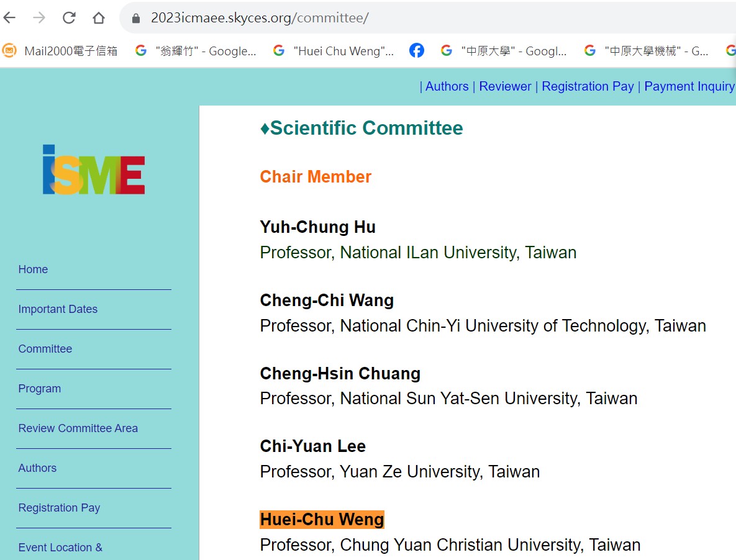Click the Authors link in top bar
The image size is (736, 560).
point(447,86)
